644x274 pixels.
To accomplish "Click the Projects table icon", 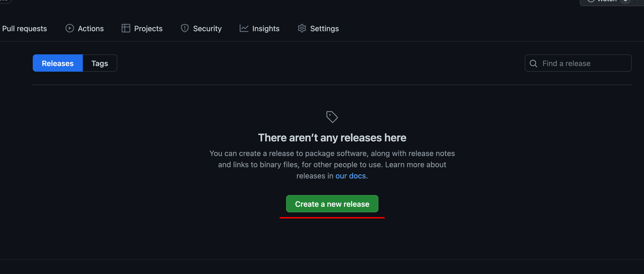I will (126, 28).
